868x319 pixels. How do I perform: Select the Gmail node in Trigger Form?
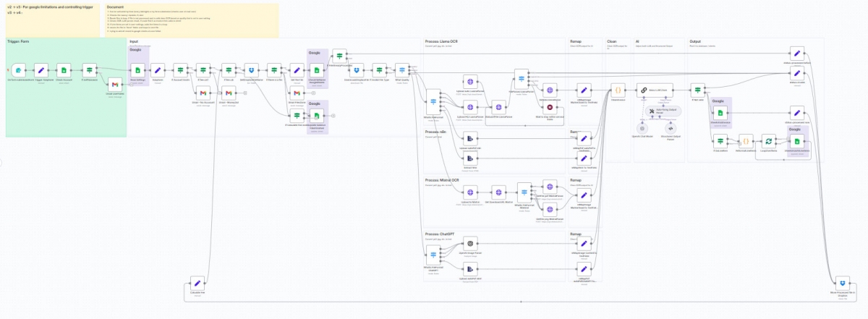pos(114,85)
